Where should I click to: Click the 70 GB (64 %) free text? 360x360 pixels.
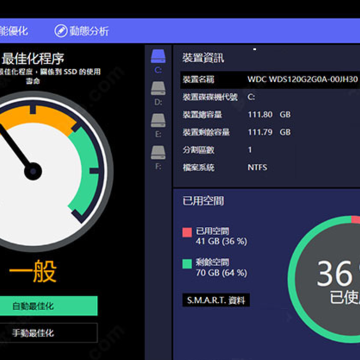tap(222, 273)
